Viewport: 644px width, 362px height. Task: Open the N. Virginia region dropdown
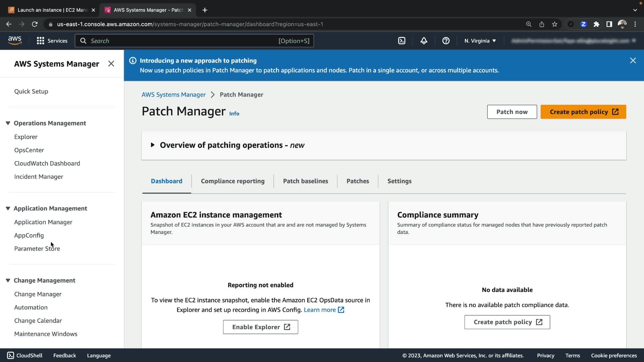[x=480, y=41]
